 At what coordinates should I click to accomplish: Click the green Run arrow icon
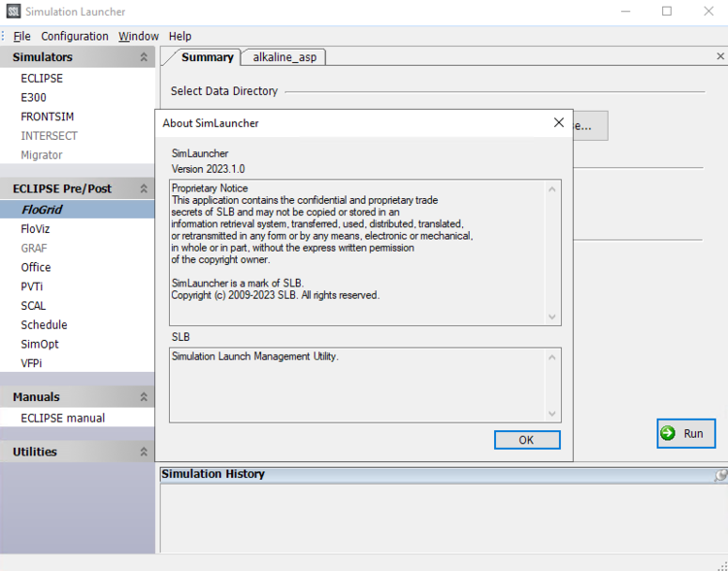pos(668,433)
